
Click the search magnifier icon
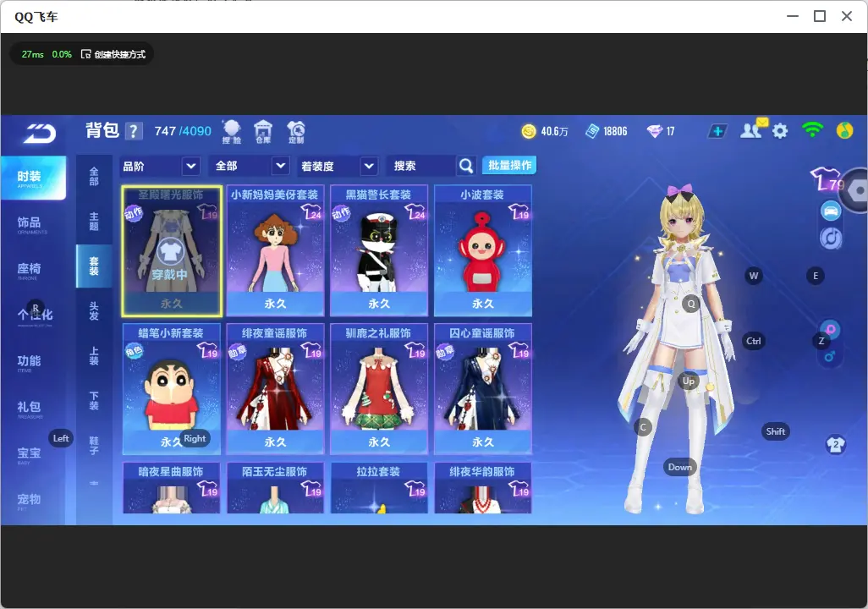click(x=466, y=166)
